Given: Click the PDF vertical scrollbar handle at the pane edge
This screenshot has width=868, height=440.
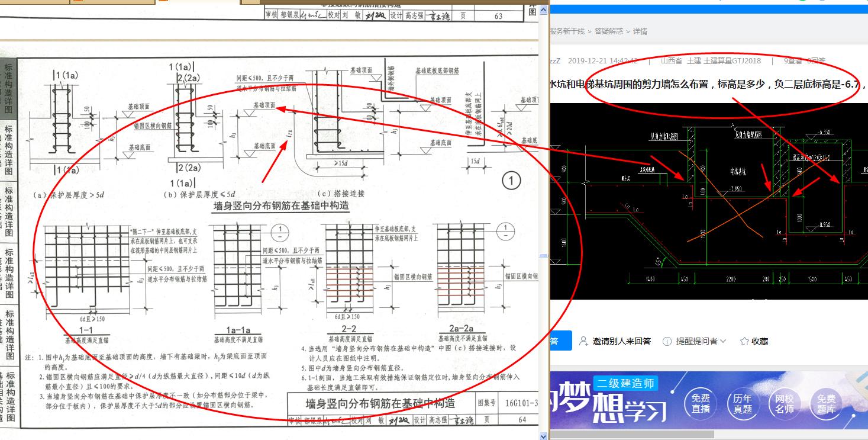Looking at the screenshot, I should point(543,256).
